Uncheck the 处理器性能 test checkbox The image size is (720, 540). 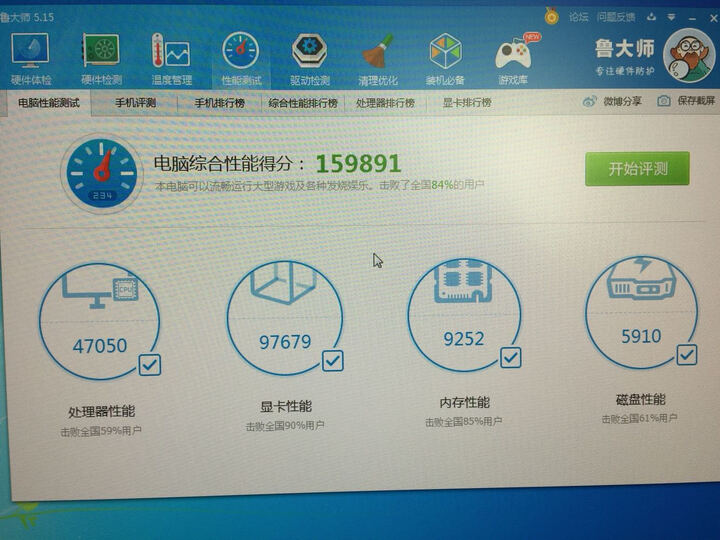coord(150,365)
